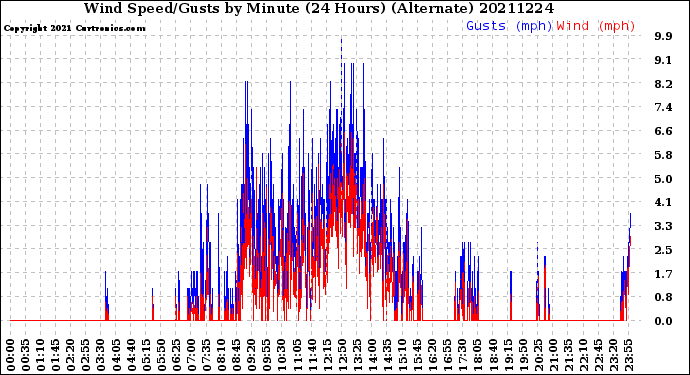Click the 4.1 y-axis value
The width and height of the screenshot is (690, 375).
tap(663, 202)
